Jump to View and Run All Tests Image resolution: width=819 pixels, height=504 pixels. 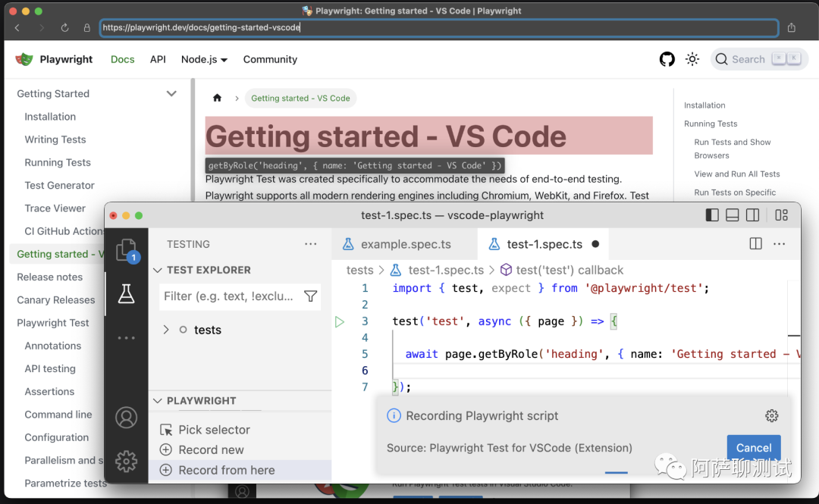[x=737, y=174]
